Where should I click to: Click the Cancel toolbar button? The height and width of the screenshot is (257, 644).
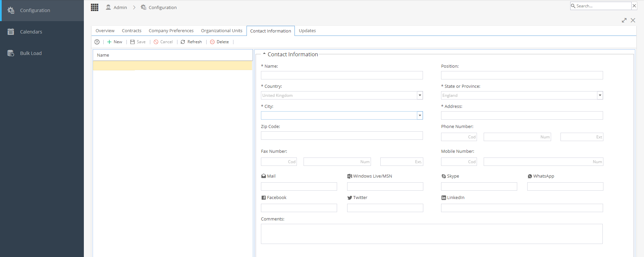pos(163,42)
